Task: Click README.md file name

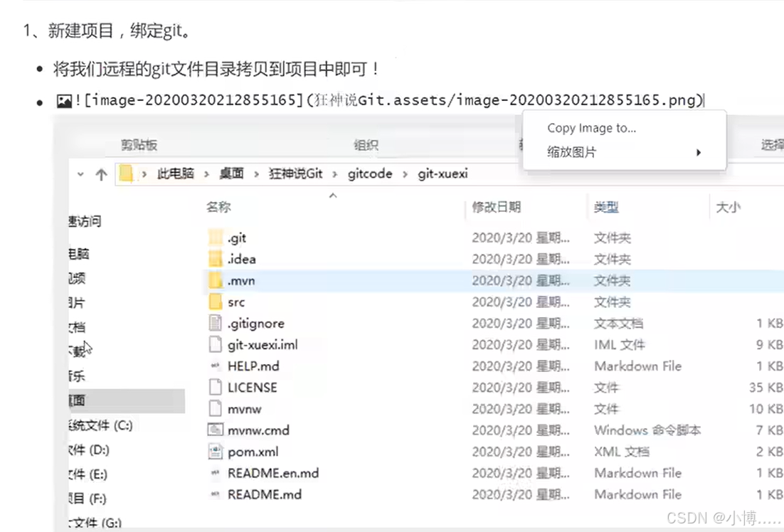Action: pyautogui.click(x=265, y=494)
